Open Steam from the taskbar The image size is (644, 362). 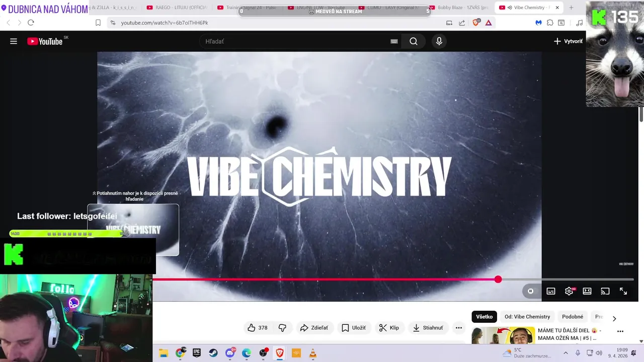point(213,353)
